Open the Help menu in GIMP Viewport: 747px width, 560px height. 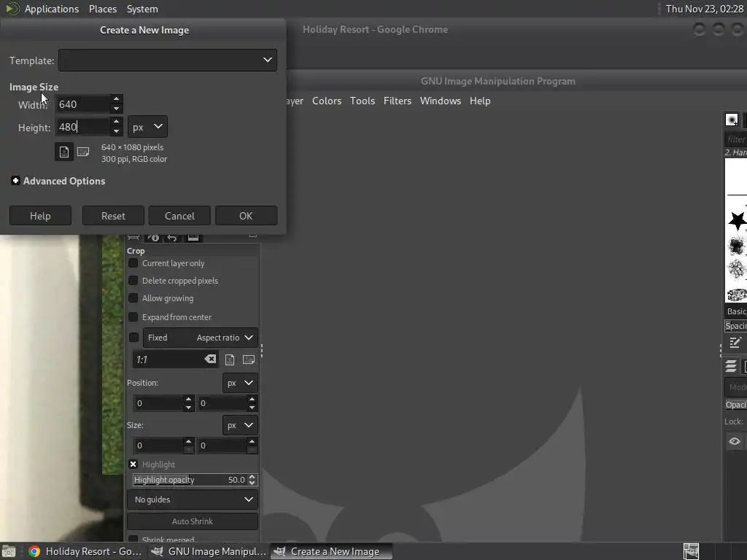pos(480,101)
